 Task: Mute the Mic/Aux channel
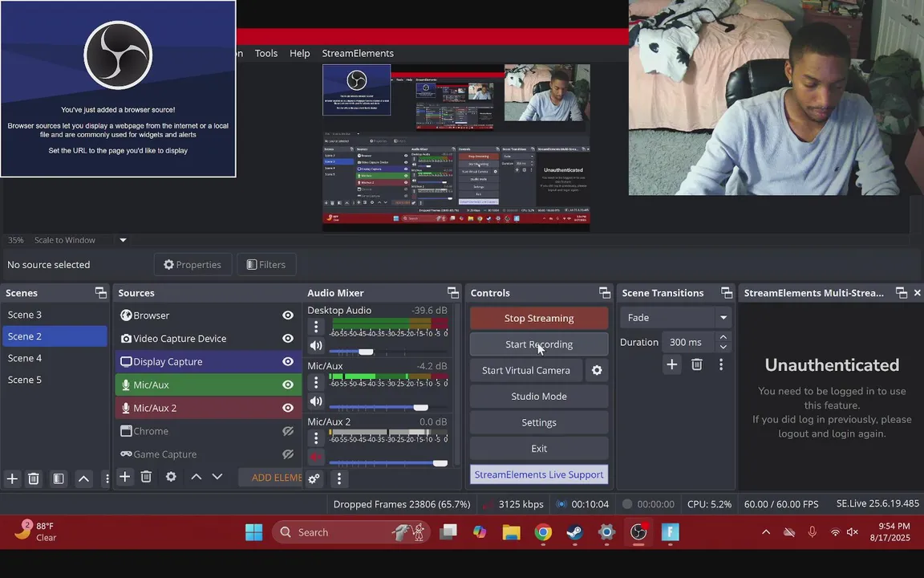(x=316, y=401)
